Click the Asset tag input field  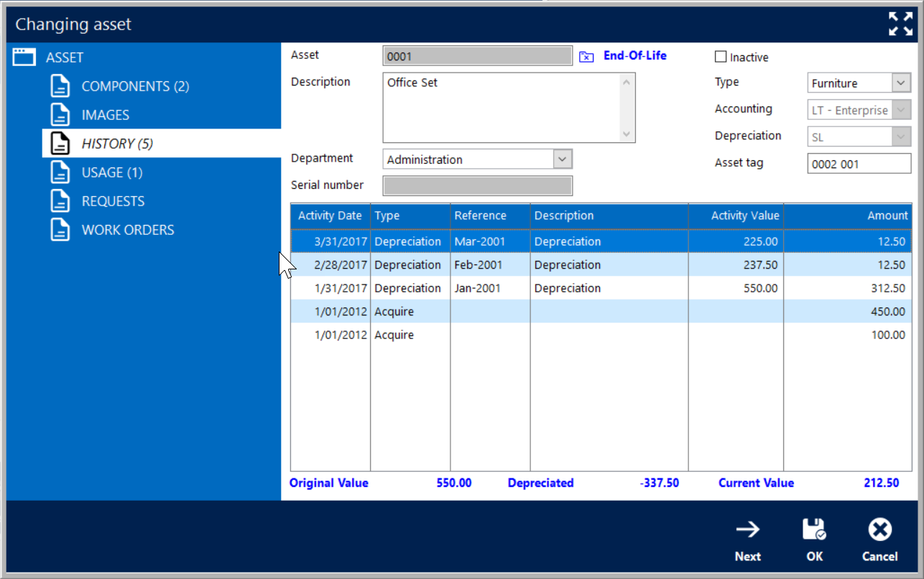point(859,164)
